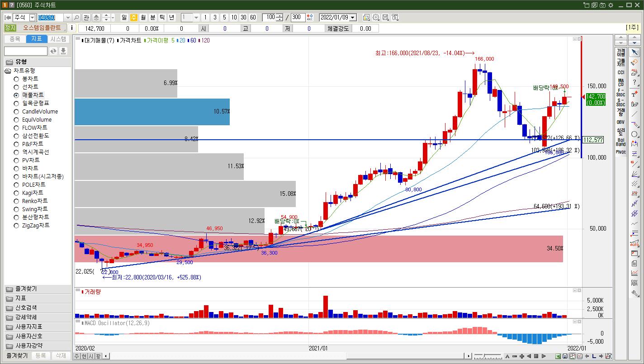The width and height of the screenshot is (644, 364).
Task: Click the chart tools icon after settings
Action: click(395, 17)
